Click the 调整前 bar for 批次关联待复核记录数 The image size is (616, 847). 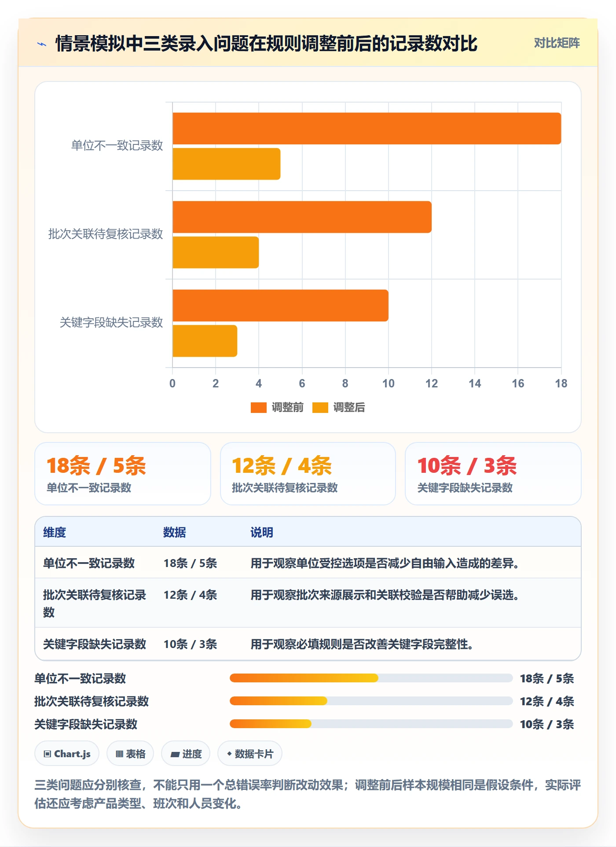(302, 217)
